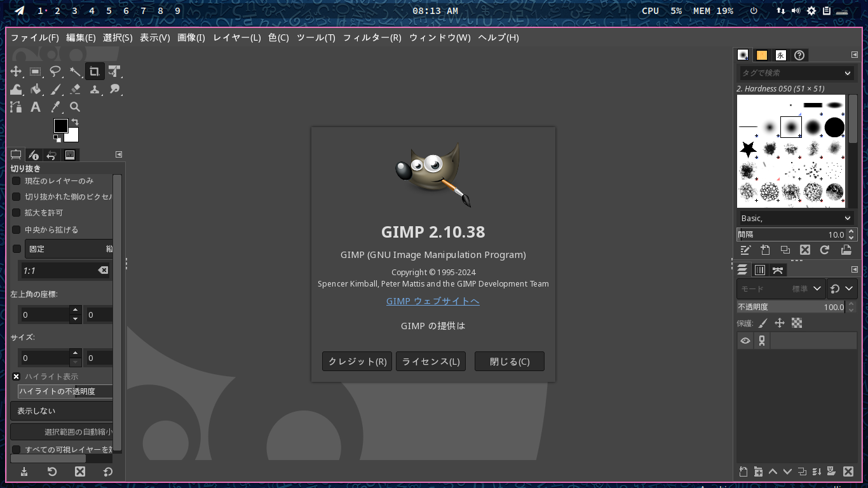Toggle the 固定 aspect checkbox

tap(17, 249)
